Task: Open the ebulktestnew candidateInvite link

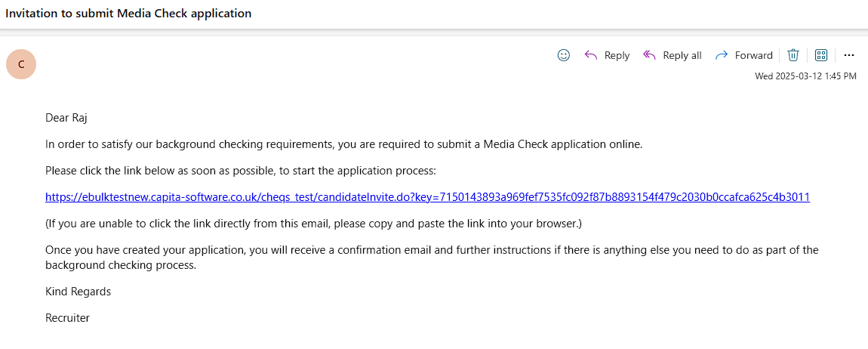Action: click(427, 197)
